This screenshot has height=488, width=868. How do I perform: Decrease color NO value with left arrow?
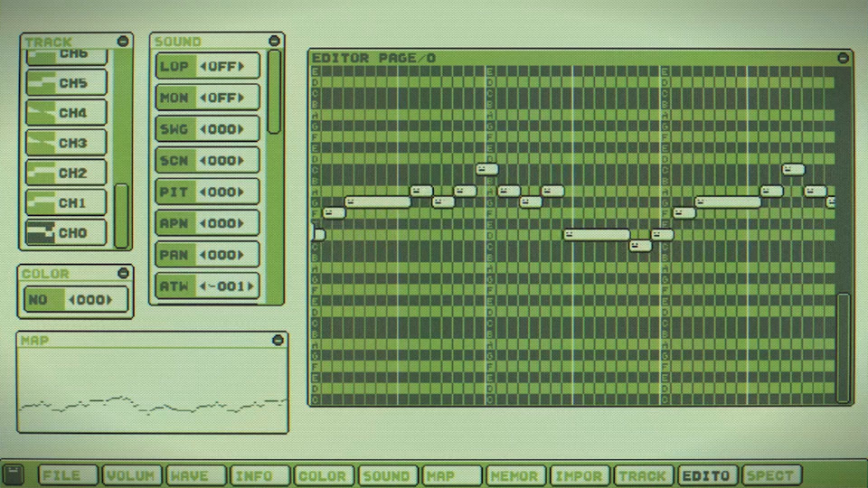pos(71,300)
